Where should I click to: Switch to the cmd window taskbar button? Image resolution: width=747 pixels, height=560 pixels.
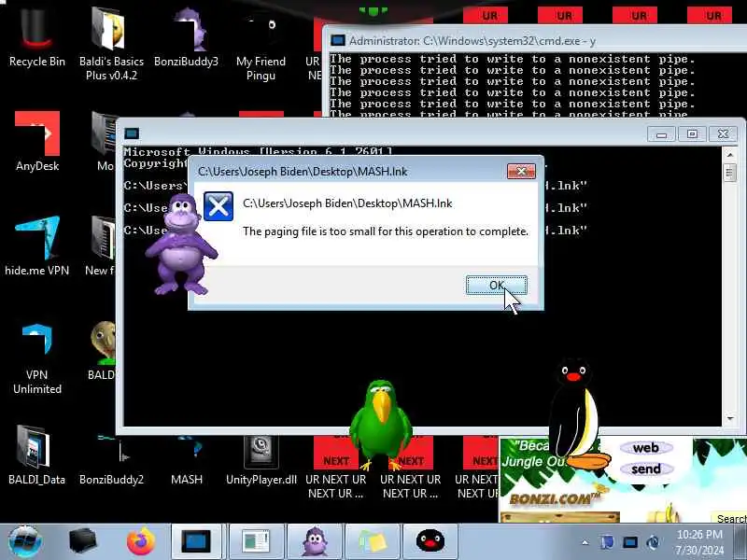click(195, 542)
